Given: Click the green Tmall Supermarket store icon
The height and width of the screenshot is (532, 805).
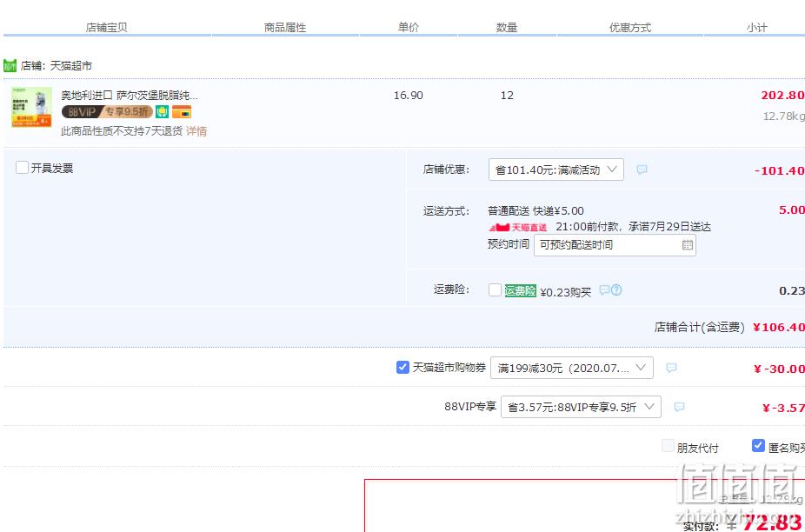Looking at the screenshot, I should [x=10, y=66].
